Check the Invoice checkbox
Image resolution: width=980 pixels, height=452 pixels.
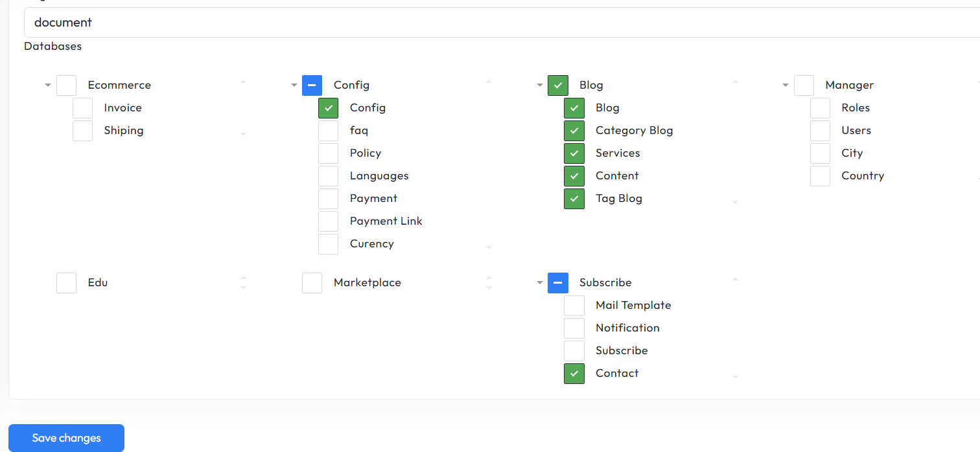point(82,108)
